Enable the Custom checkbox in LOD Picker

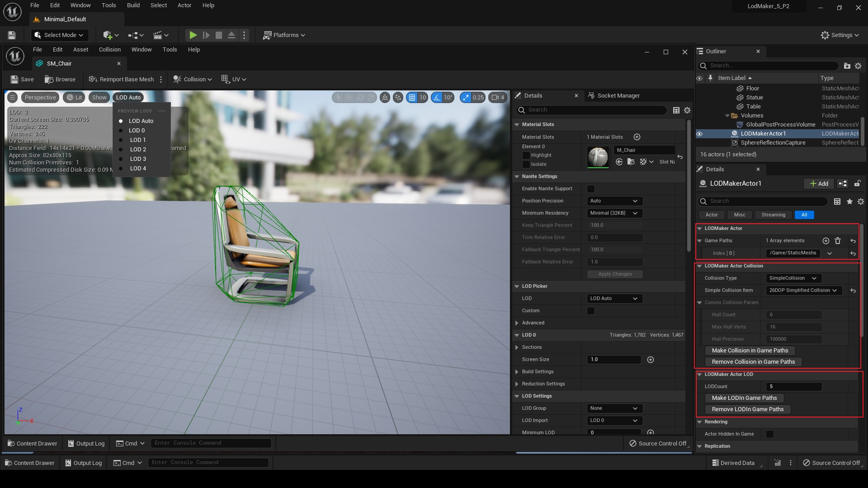[590, 310]
